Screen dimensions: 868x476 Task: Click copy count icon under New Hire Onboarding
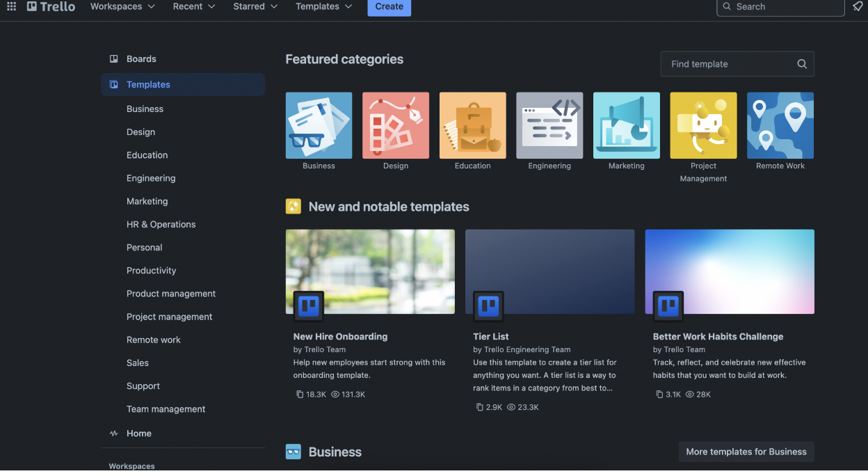click(300, 394)
